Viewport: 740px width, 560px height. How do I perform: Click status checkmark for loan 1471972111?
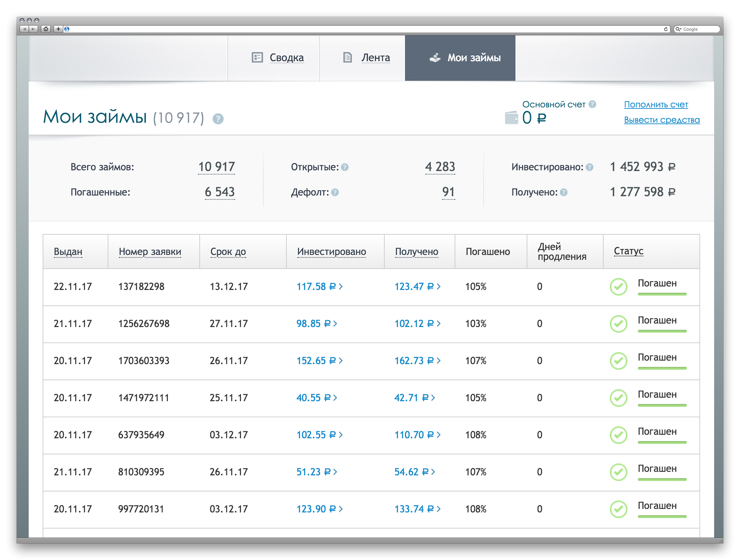[618, 398]
